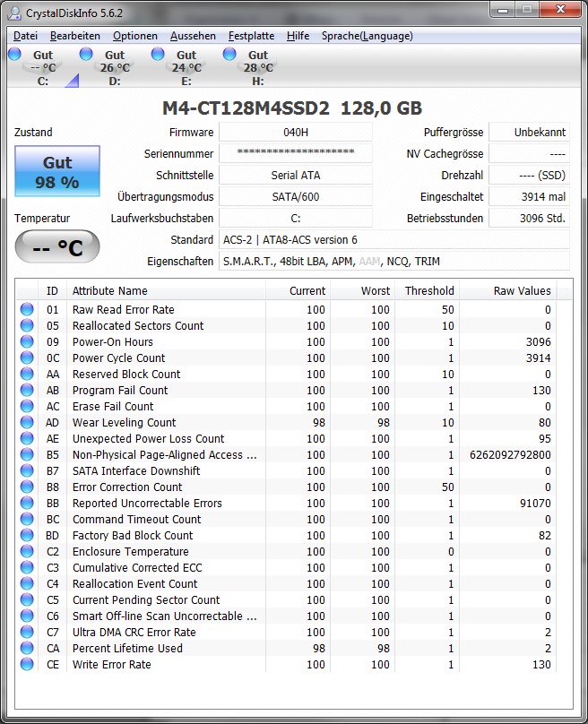Click the Eingeschaltet value 3914 mal
Viewport: 588px width, 724px height.
pyautogui.click(x=530, y=197)
